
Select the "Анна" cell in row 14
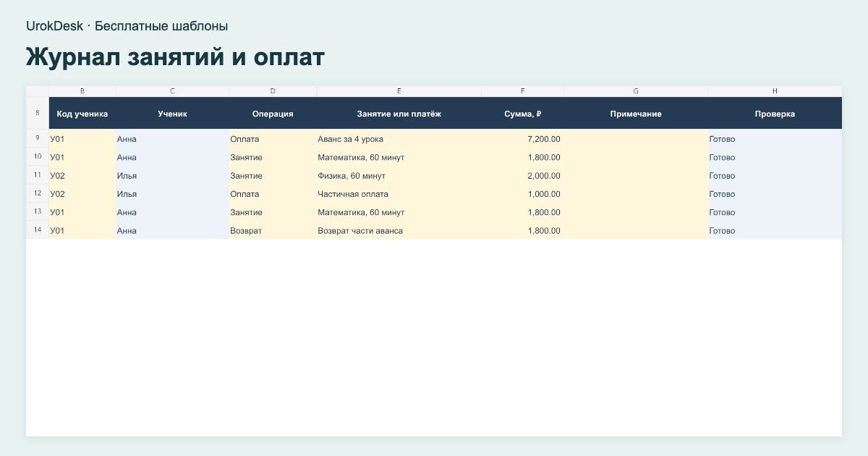click(x=172, y=231)
